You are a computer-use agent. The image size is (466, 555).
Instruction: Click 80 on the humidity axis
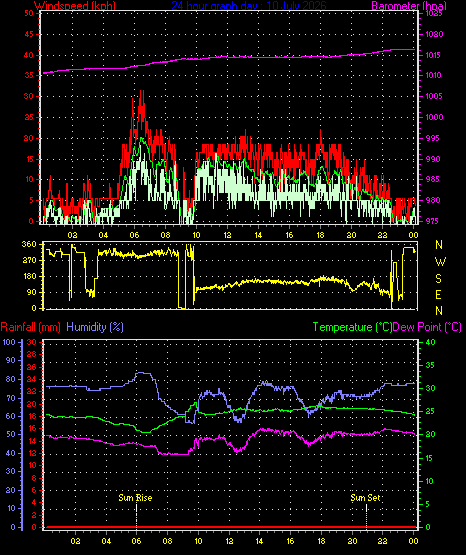[x=11, y=379]
